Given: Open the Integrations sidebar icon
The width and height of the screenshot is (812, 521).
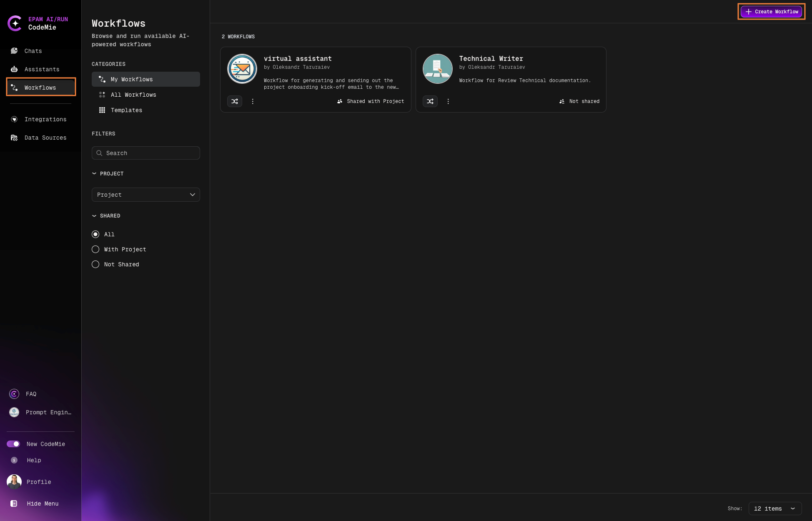Looking at the screenshot, I should (14, 119).
